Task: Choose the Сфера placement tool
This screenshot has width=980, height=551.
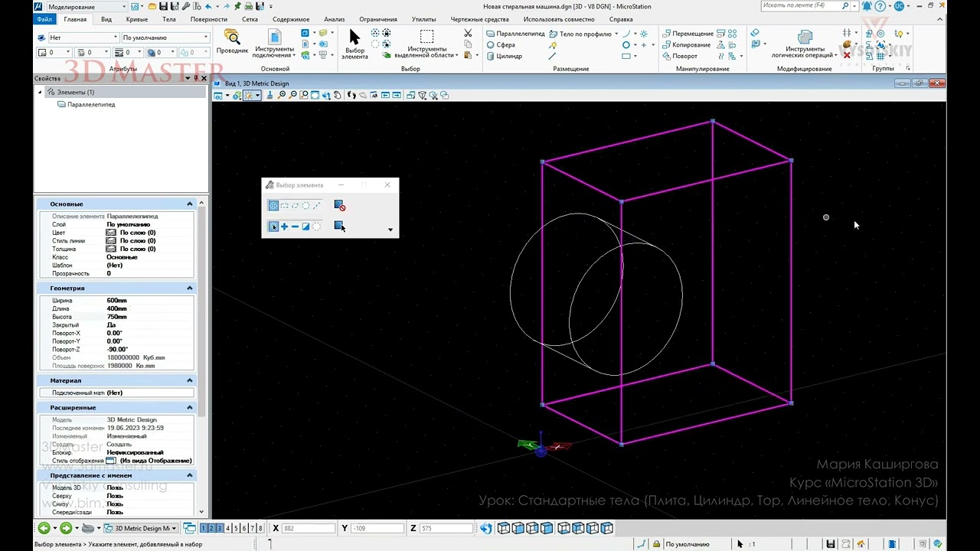Action: click(x=501, y=45)
